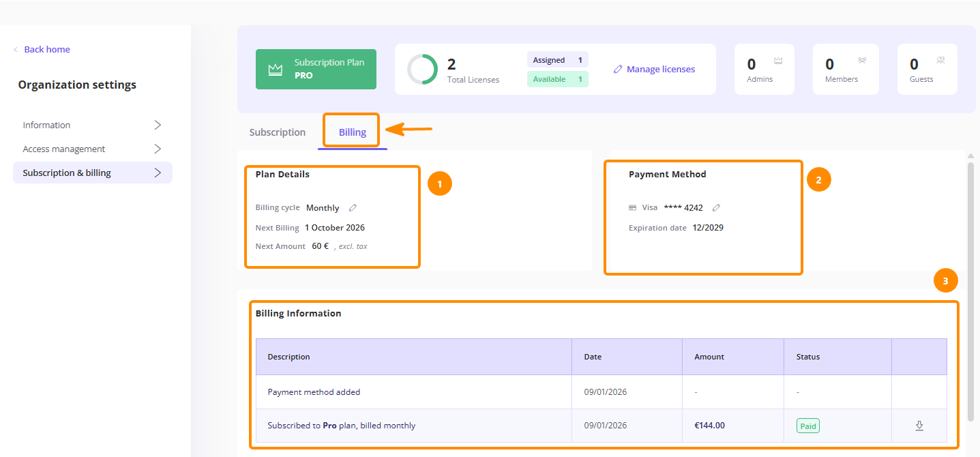Edit billing cycle with pencil icon
The width and height of the screenshot is (980, 457).
pyautogui.click(x=353, y=208)
